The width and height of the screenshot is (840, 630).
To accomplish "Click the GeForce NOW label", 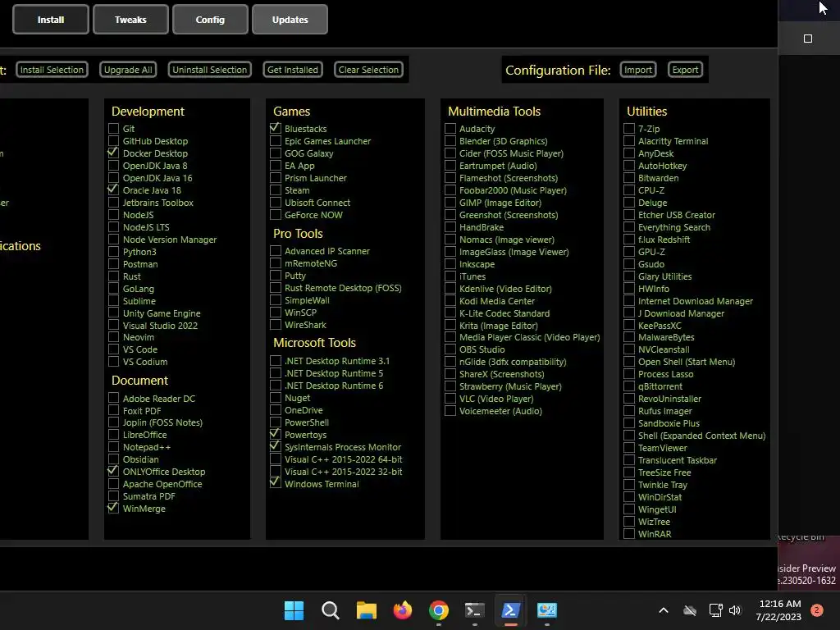I will coord(313,215).
